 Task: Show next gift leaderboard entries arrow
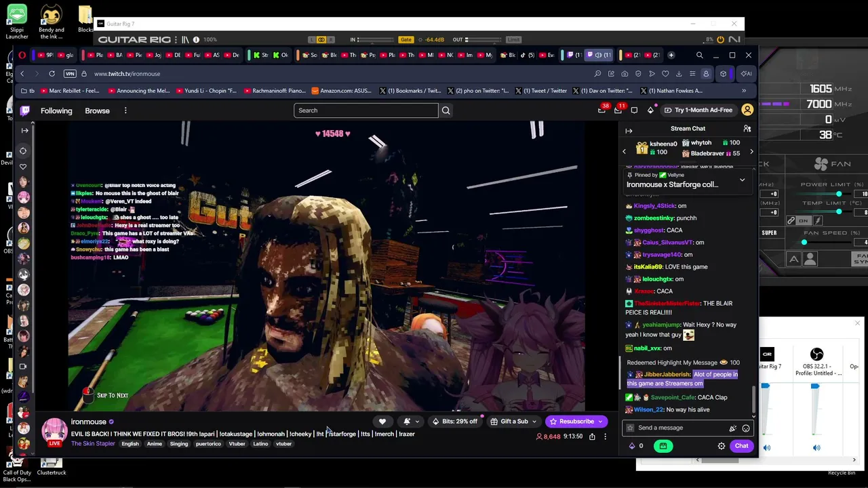[x=751, y=151]
